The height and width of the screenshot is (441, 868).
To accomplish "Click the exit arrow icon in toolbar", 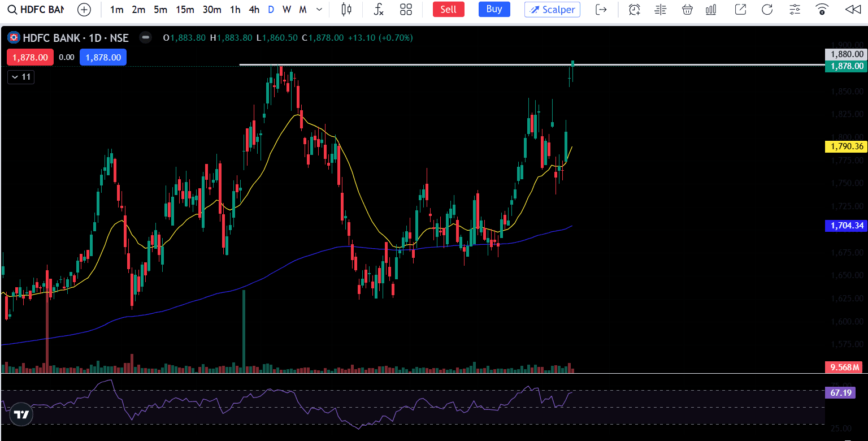I will (x=601, y=10).
